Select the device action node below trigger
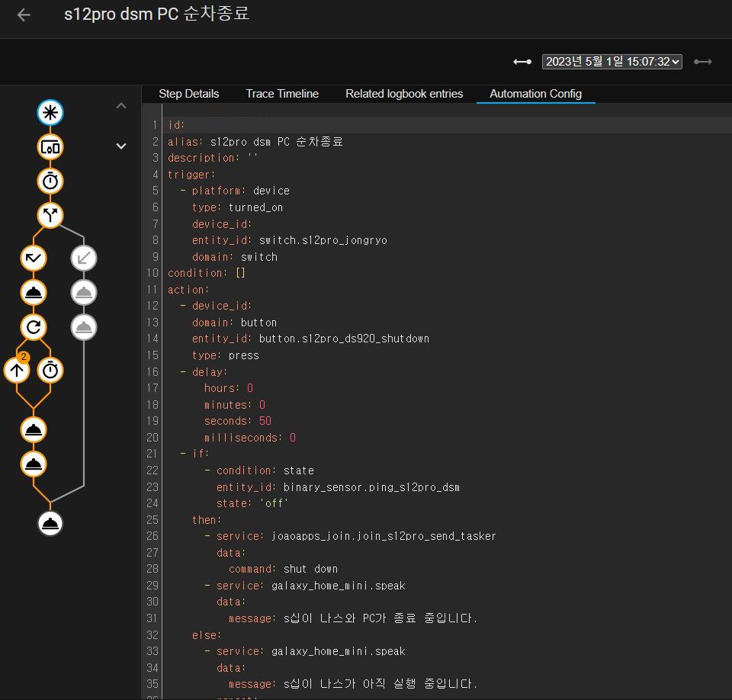The image size is (732, 700). tap(50, 146)
